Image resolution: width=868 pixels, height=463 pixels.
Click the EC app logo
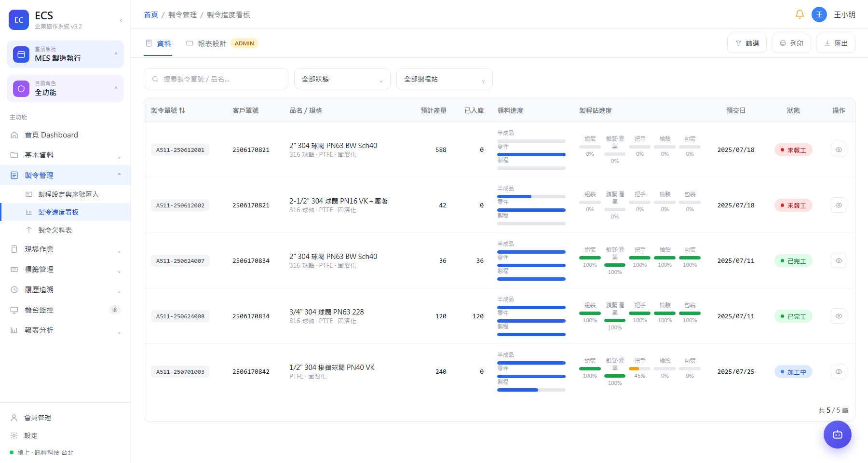point(19,20)
